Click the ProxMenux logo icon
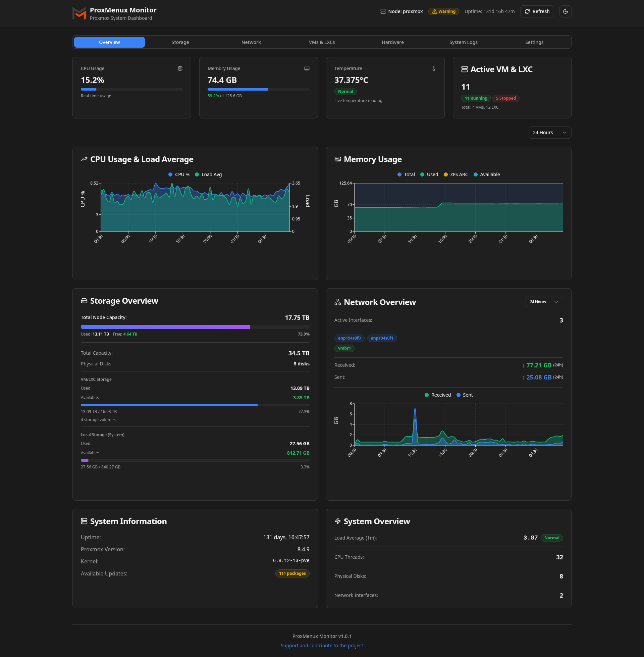644x657 pixels. pyautogui.click(x=79, y=13)
